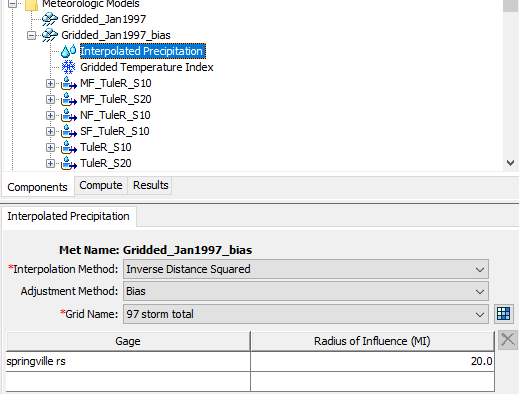Screen dimensions: 519x394
Task: Click the TuleR_S10 subbasin icon
Action: pos(69,147)
